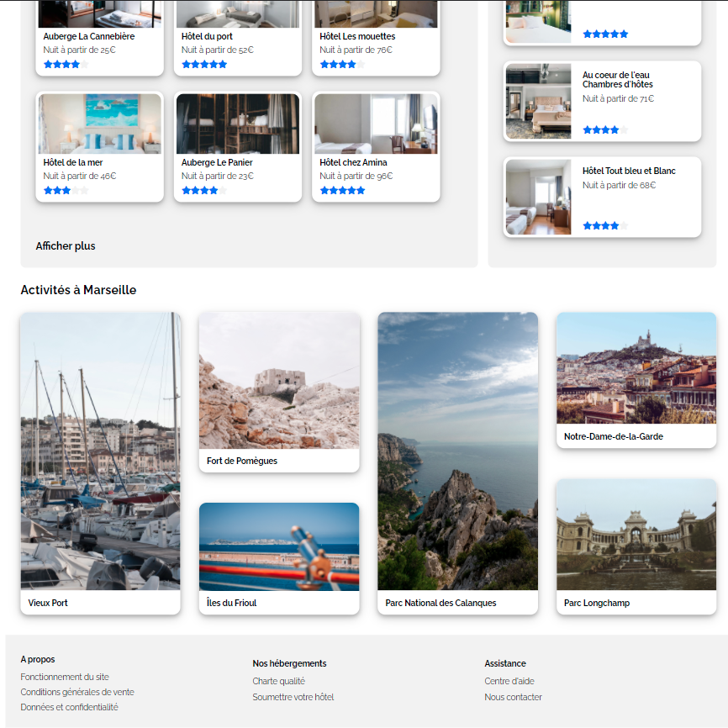
Task: Click the price Nuit à partir de 23€
Action: point(217,176)
